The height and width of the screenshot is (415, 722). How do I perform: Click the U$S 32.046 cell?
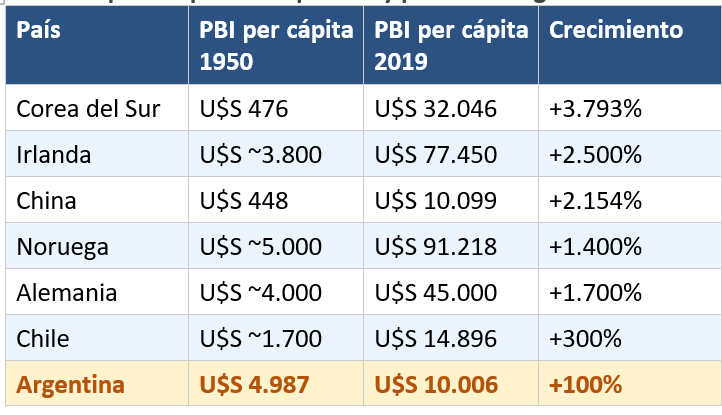pos(436,108)
